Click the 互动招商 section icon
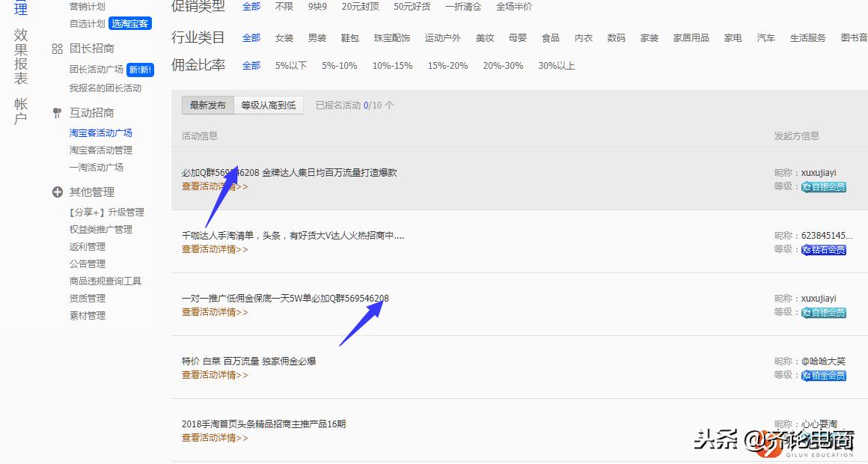This screenshot has height=464, width=868. tap(57, 112)
